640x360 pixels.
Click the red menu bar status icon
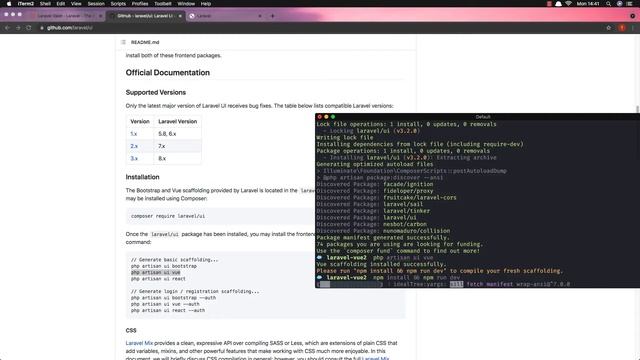click(x=549, y=4)
